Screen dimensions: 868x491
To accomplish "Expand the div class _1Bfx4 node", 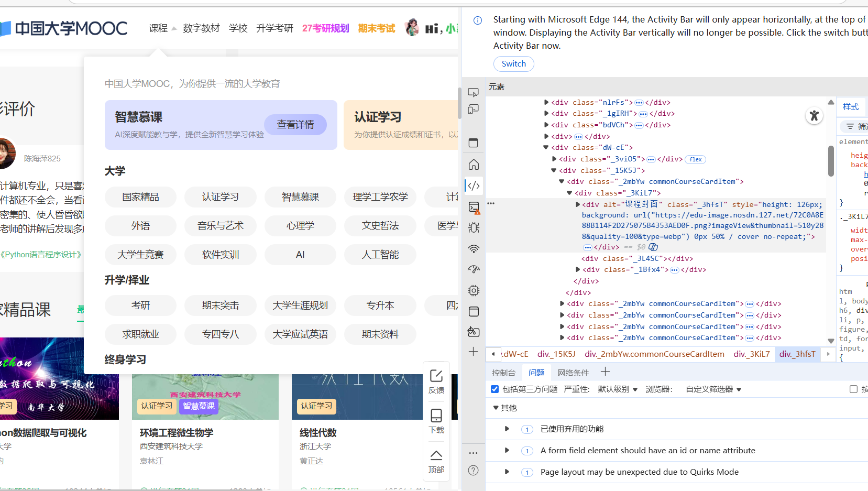I will coord(578,269).
